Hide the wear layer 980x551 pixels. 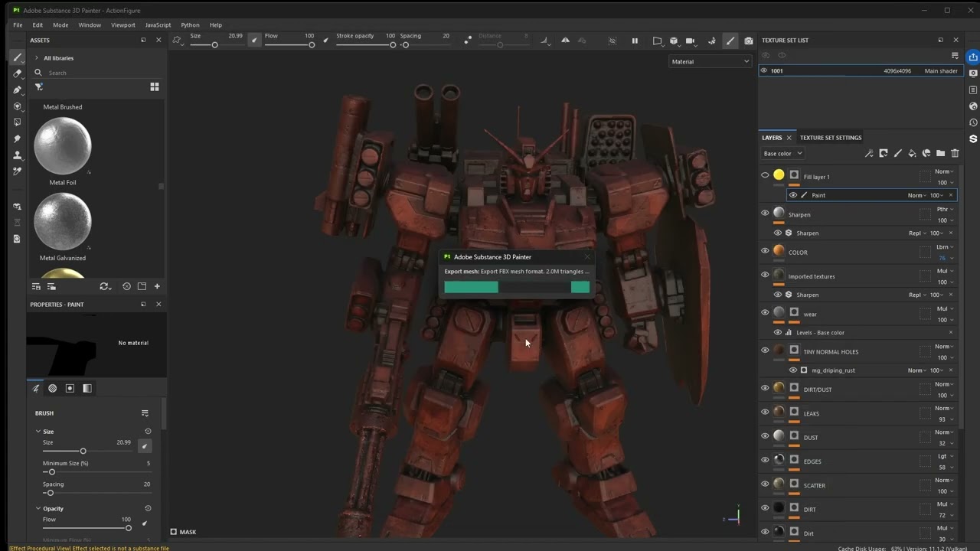click(765, 312)
